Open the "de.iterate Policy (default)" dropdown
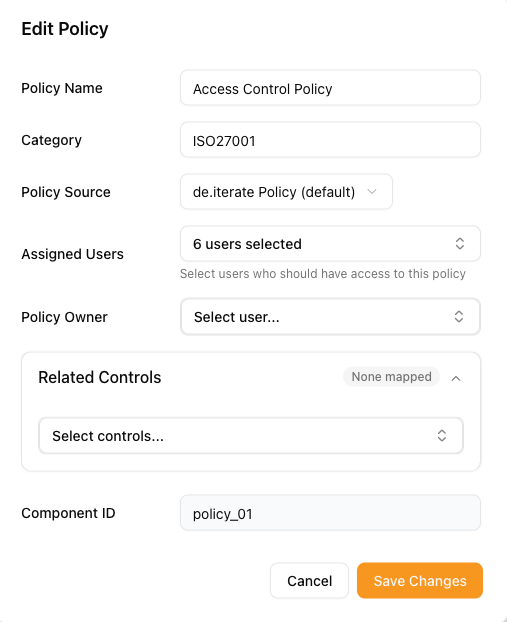This screenshot has height=622, width=507. coord(286,192)
